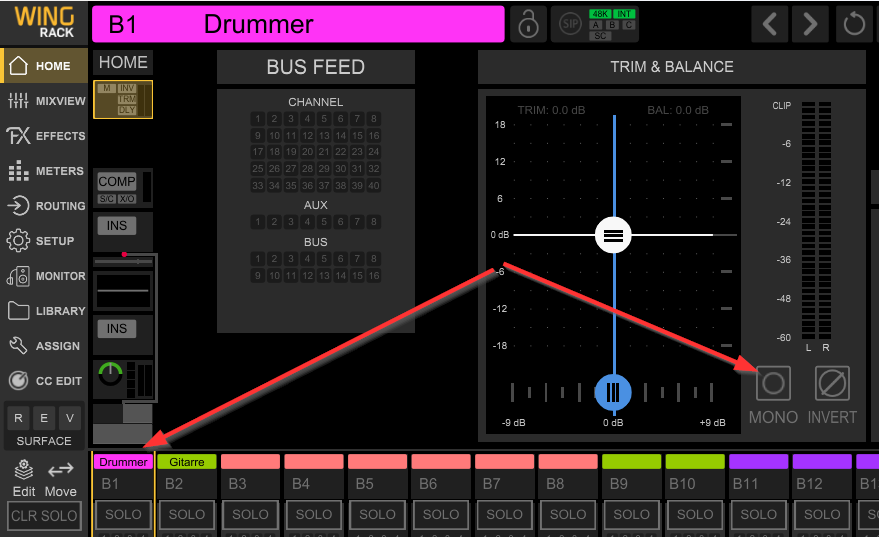Enable SOLO on bus B2

[187, 514]
